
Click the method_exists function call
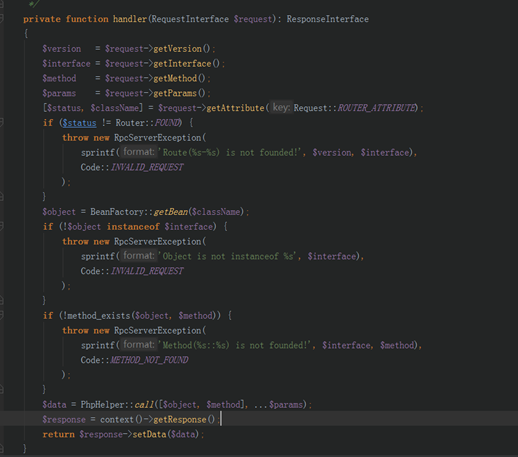(99, 316)
